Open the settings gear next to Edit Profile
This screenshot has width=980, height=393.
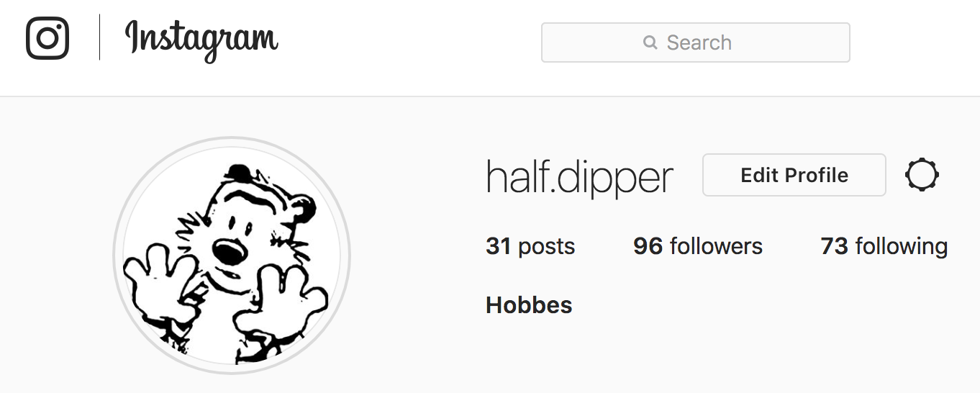tap(922, 175)
